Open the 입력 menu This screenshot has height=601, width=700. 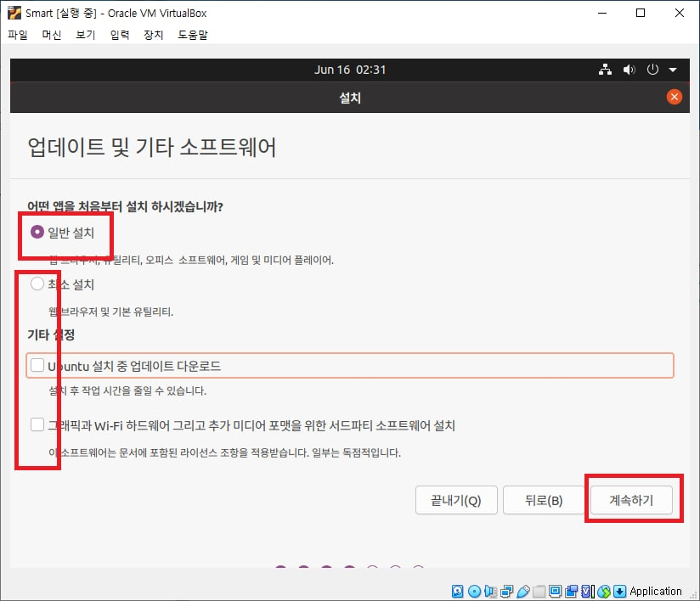[x=120, y=34]
